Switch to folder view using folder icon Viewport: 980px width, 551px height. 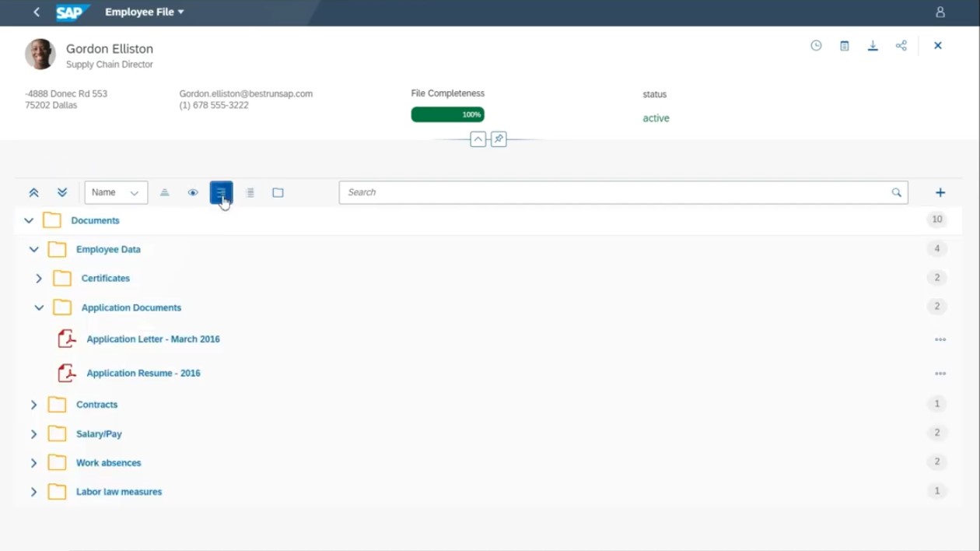tap(278, 192)
